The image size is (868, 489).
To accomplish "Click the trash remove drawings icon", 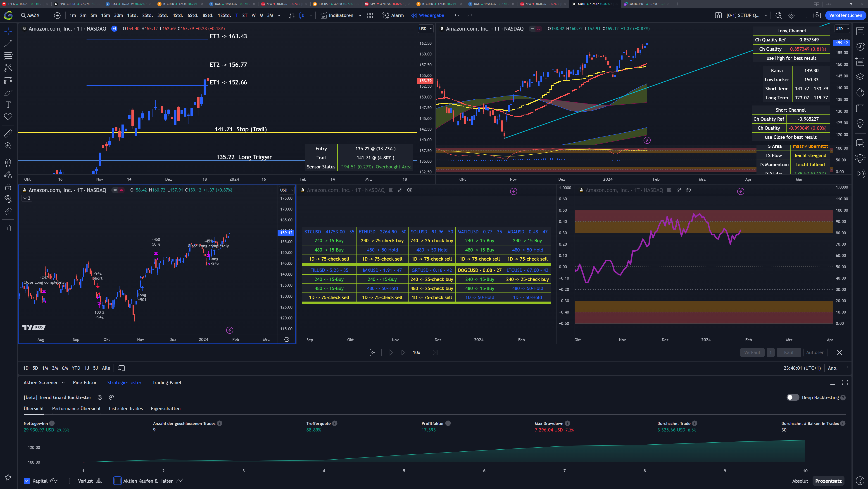I will coord(8,228).
